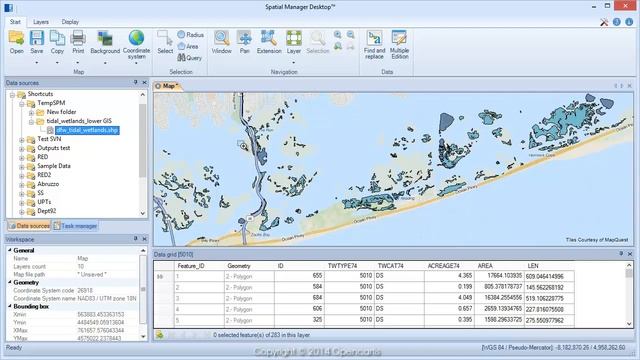Activate the Select tool
640x360 pixels.
click(165, 42)
